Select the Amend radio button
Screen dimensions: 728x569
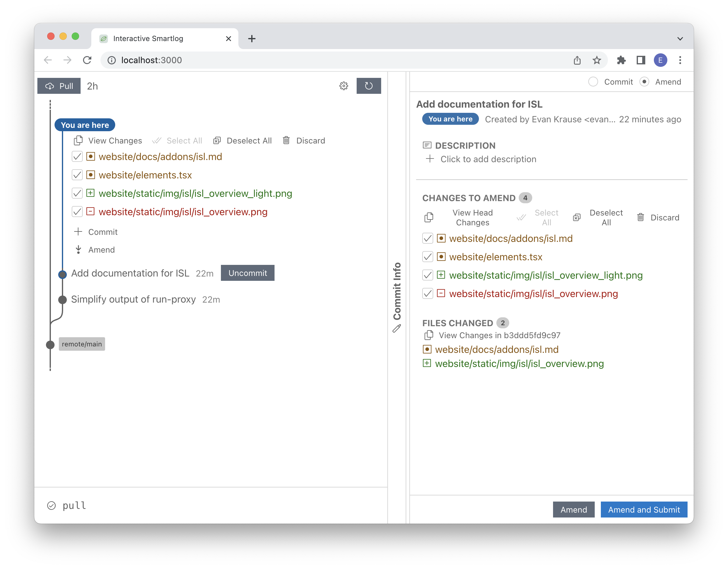(644, 82)
